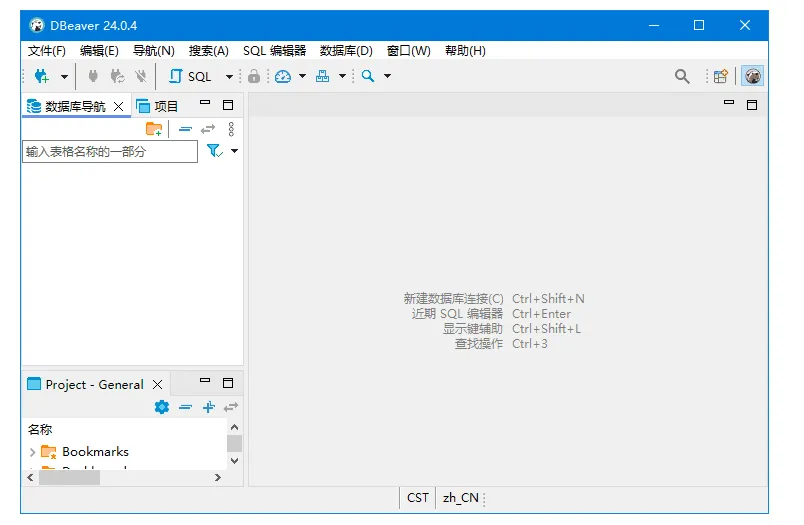Viewport: 804px width, 525px height.
Task: Open the 窗口(W) menu
Action: point(409,51)
